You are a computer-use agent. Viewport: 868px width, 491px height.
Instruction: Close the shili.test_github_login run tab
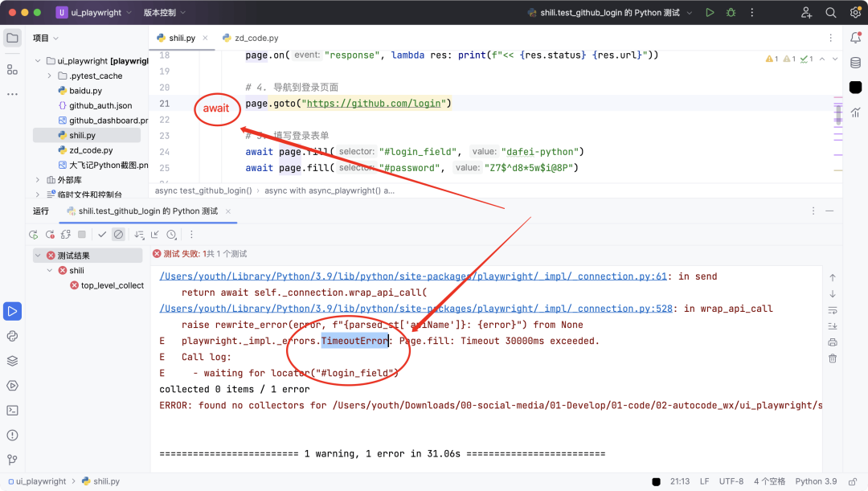point(228,211)
